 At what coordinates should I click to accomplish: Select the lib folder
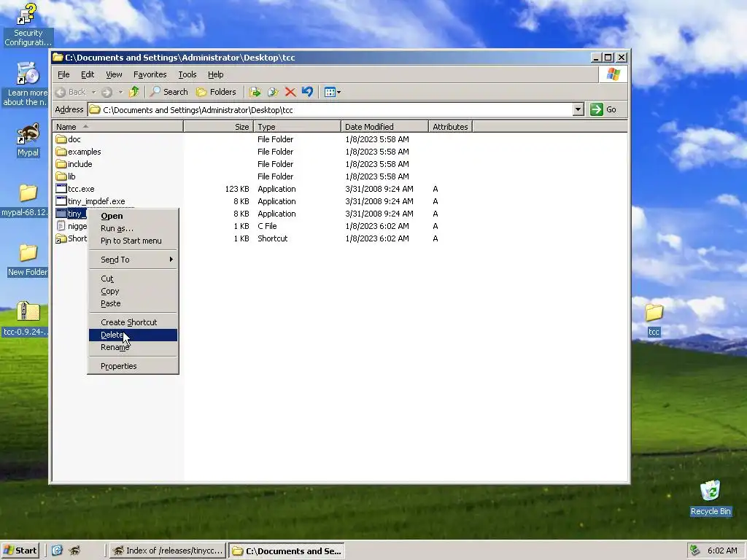point(66,176)
